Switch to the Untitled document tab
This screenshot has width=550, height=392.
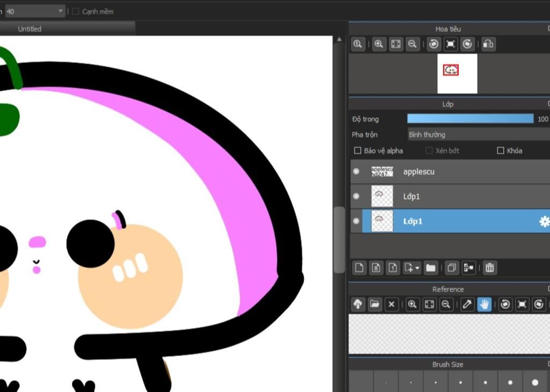67,29
